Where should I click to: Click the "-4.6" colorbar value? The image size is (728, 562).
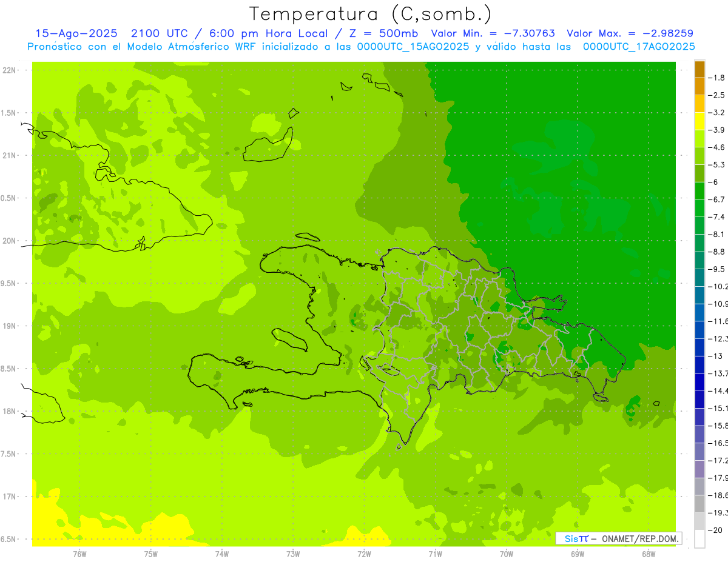716,147
